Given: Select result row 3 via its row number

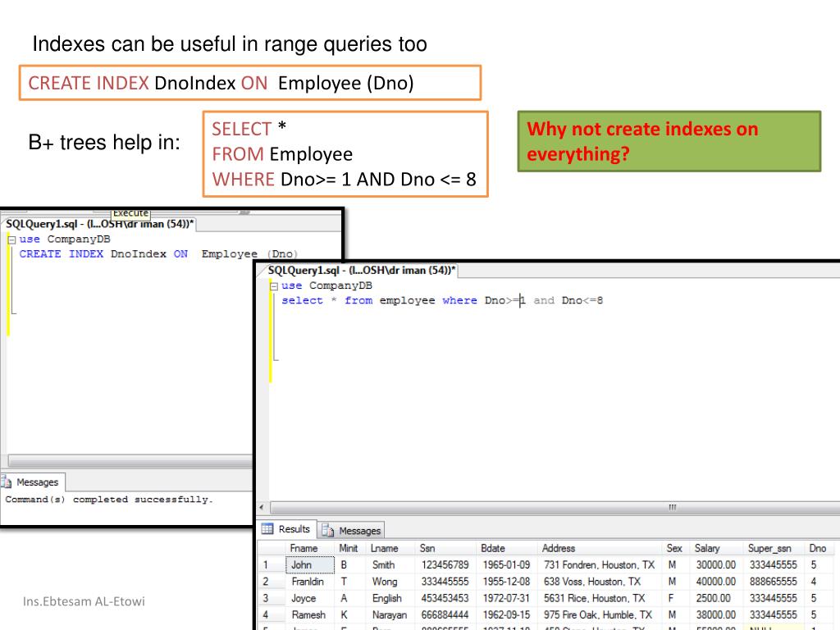Looking at the screenshot, I should tap(272, 598).
